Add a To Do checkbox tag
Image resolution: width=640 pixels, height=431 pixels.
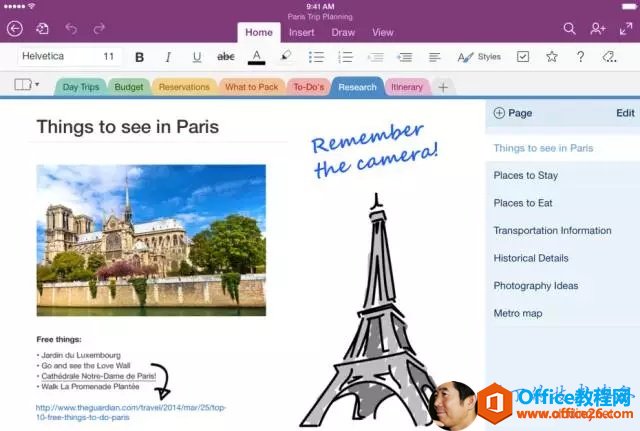pos(523,57)
